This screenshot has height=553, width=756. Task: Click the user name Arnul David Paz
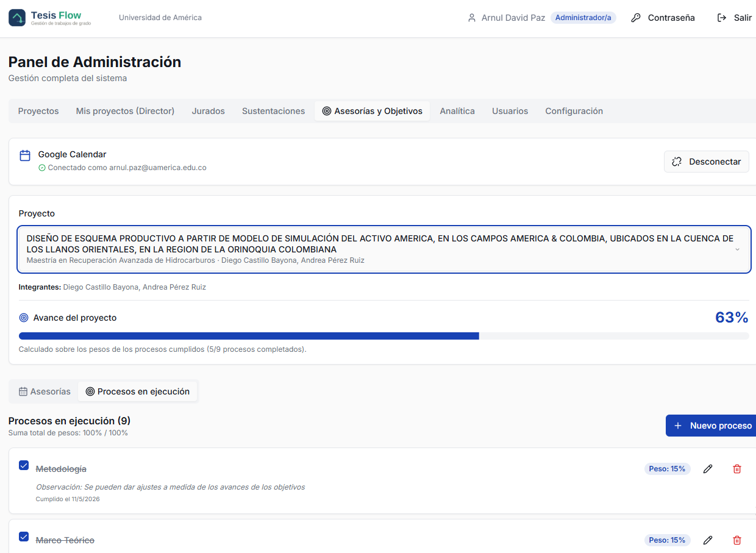tap(513, 18)
